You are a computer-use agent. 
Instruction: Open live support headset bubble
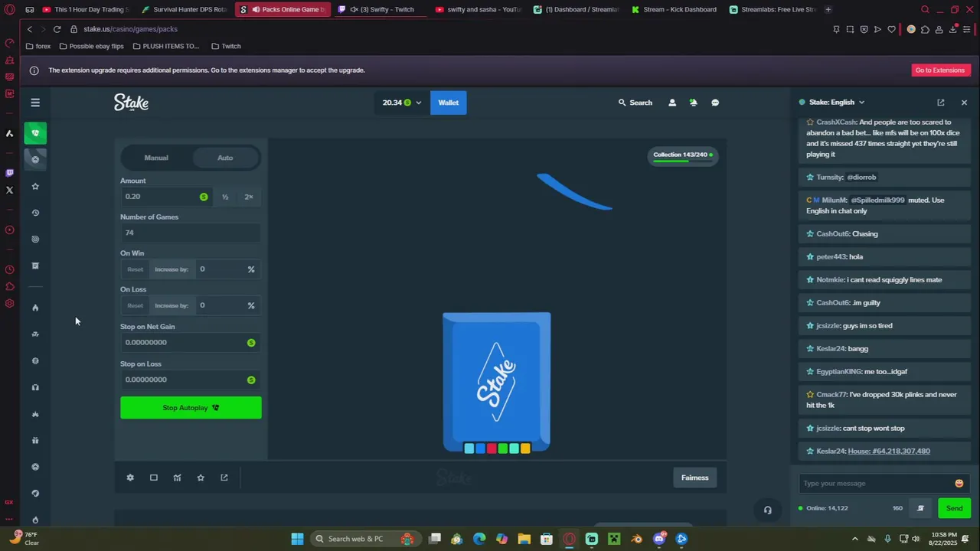767,510
